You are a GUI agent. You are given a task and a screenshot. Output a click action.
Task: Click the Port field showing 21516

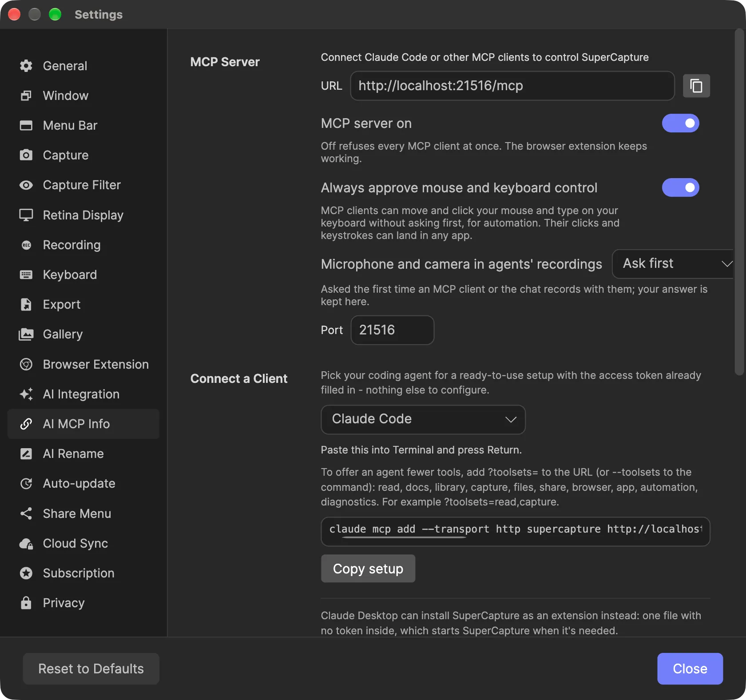[393, 330]
